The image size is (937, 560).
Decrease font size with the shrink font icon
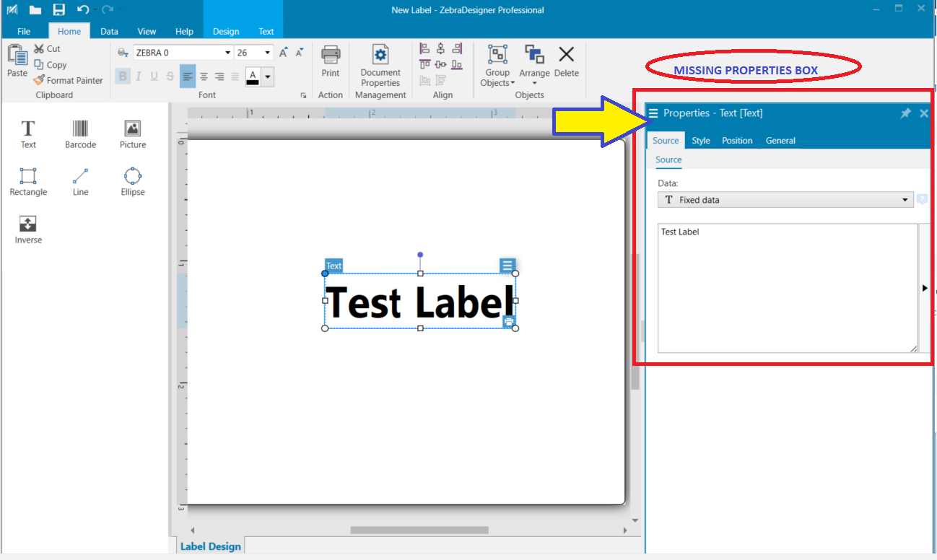click(300, 53)
